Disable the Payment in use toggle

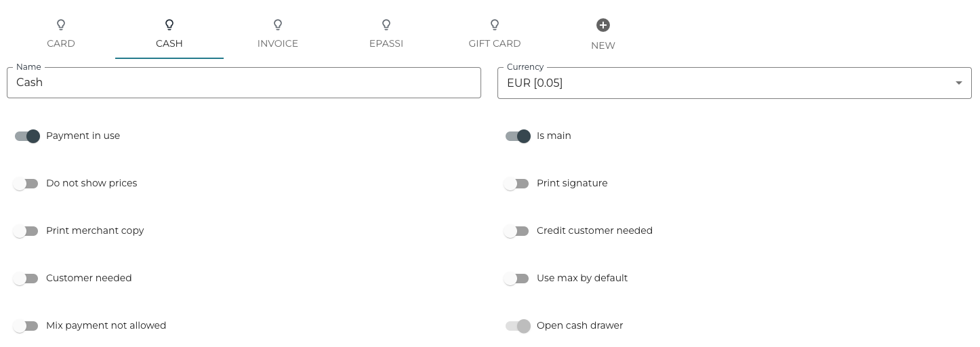click(27, 136)
